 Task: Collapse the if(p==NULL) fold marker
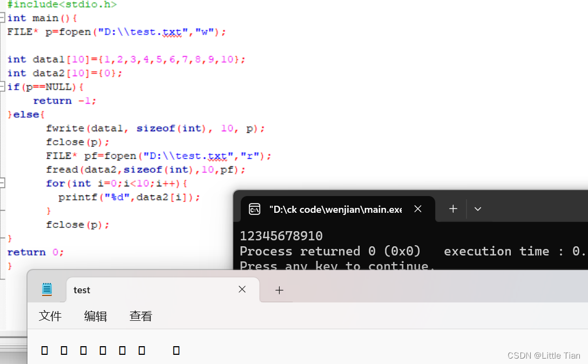pyautogui.click(x=2, y=87)
